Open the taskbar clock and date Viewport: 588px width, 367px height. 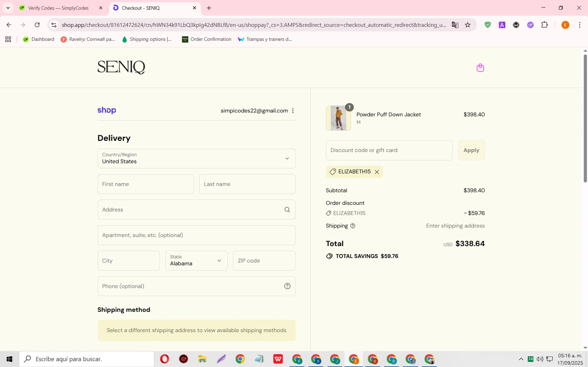click(570, 359)
